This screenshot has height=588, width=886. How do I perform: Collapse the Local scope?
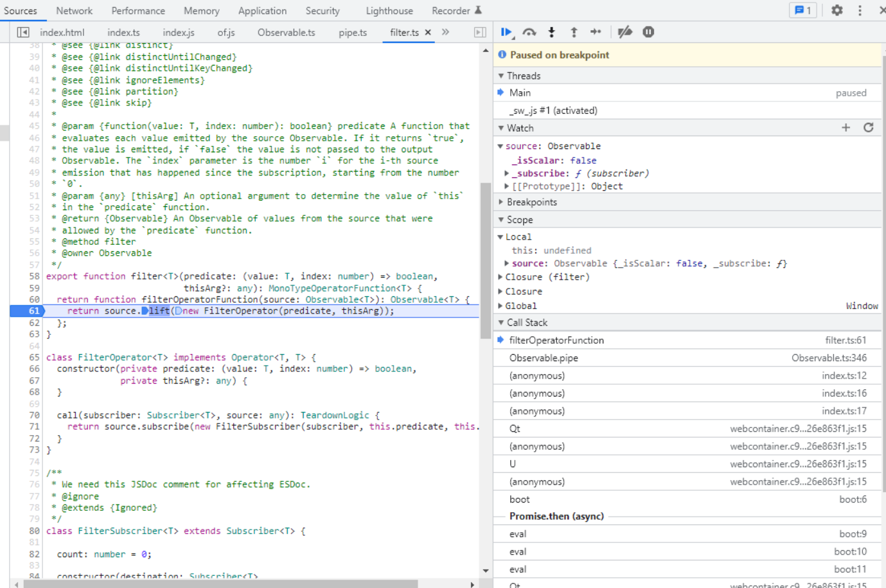[x=501, y=237]
